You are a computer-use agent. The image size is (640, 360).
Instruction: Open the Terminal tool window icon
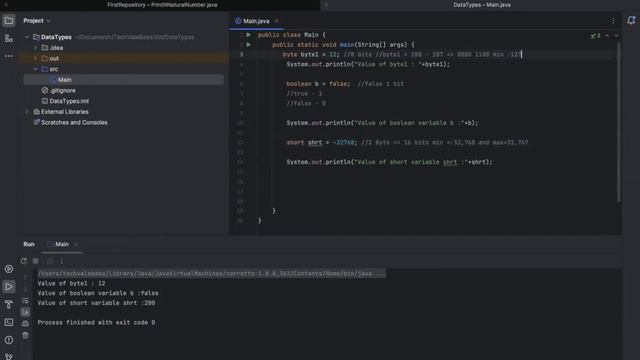coord(9,322)
